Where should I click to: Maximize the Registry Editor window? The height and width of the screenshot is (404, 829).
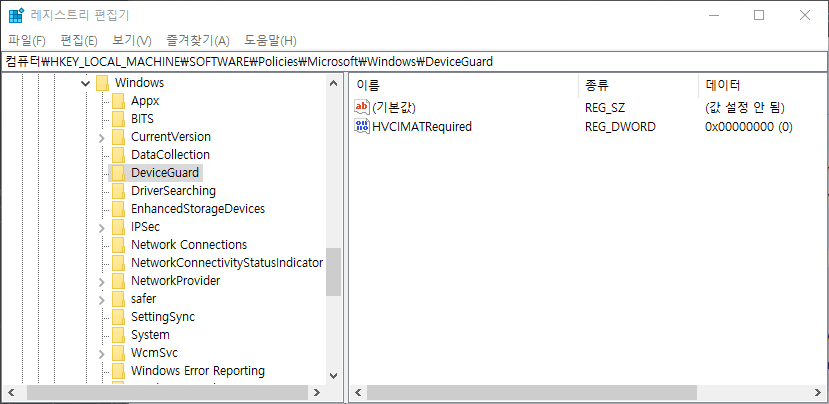759,15
